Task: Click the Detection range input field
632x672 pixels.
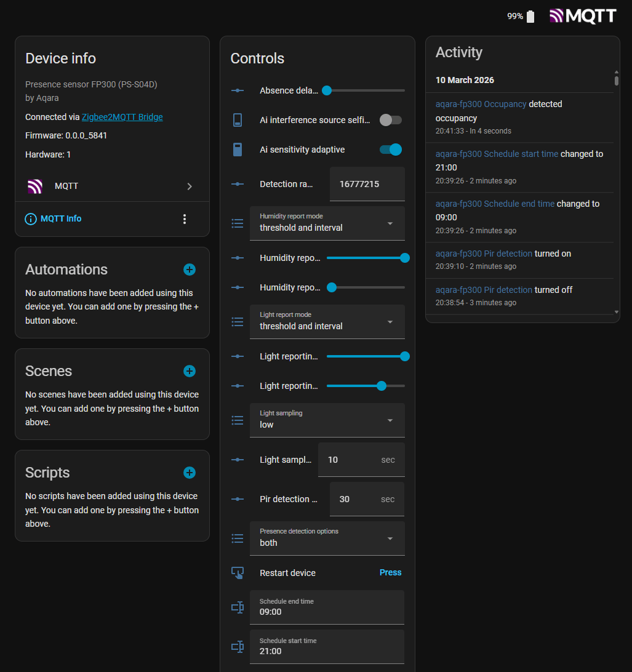Action: click(x=367, y=184)
